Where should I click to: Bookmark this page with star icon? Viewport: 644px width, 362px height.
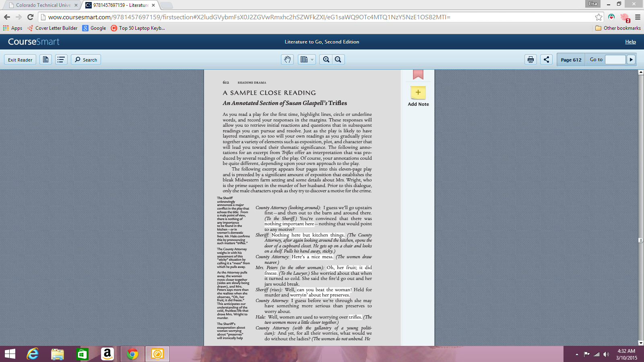599,17
